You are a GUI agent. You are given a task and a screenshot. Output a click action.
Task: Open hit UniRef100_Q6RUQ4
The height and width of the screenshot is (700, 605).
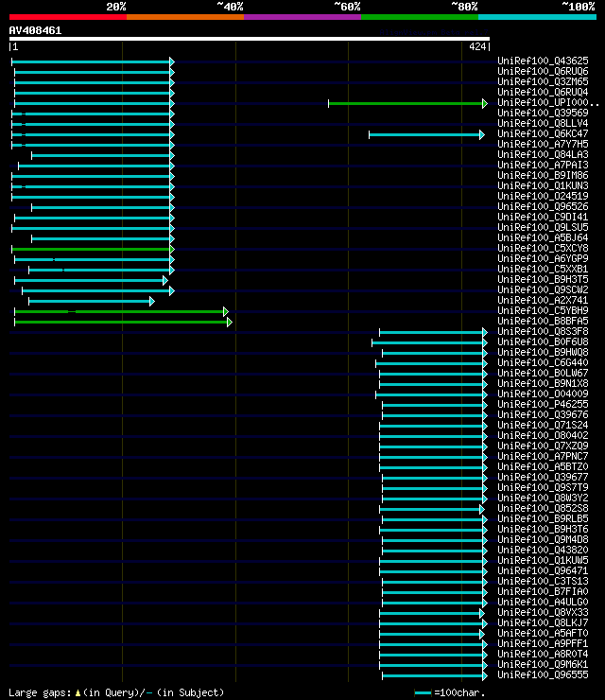click(x=543, y=92)
